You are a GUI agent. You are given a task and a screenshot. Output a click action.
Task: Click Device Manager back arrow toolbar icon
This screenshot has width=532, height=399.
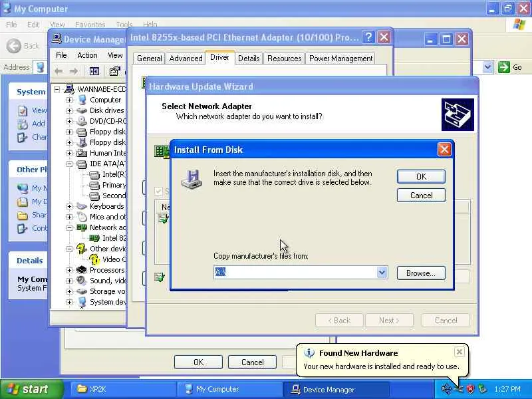click(59, 71)
